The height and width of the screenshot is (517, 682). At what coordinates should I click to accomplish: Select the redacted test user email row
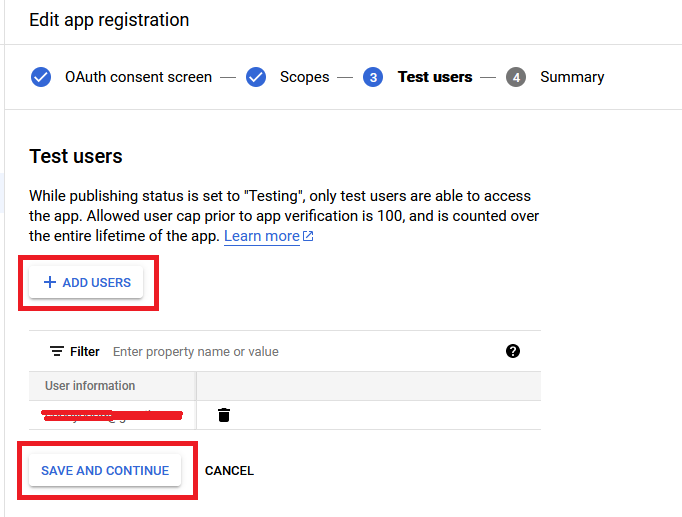(112, 415)
